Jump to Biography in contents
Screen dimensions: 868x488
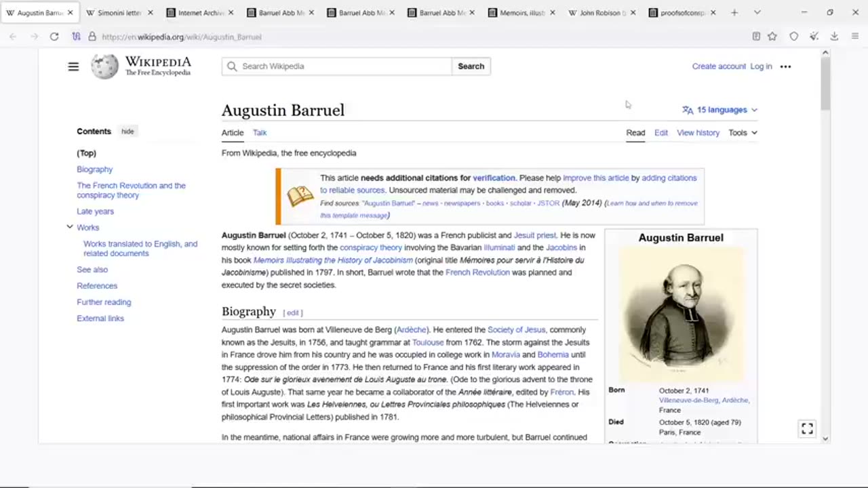pos(95,169)
